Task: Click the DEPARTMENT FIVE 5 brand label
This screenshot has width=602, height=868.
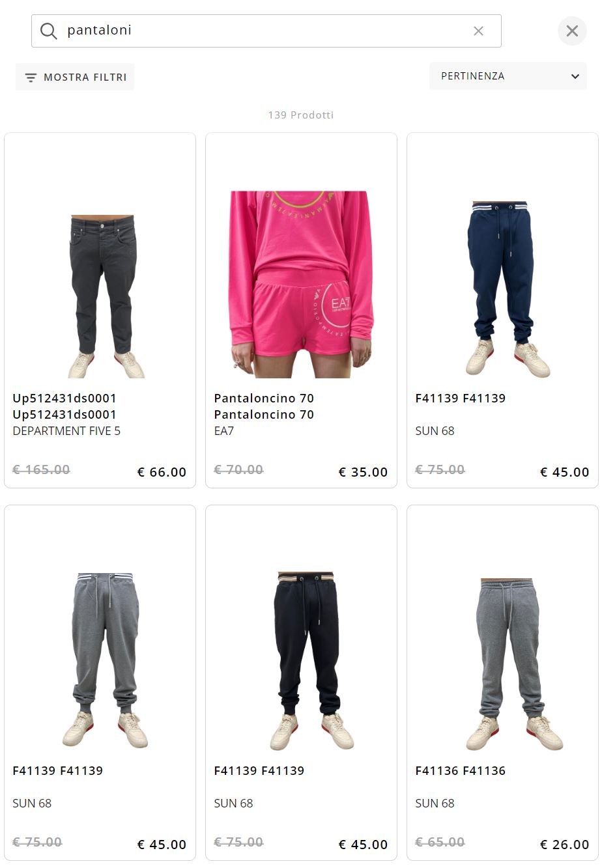Action: click(66, 431)
